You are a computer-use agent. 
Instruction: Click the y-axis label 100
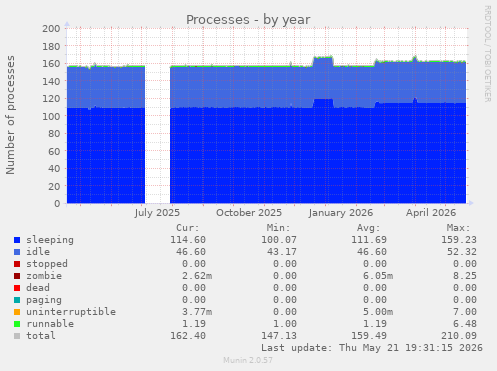[x=51, y=116]
